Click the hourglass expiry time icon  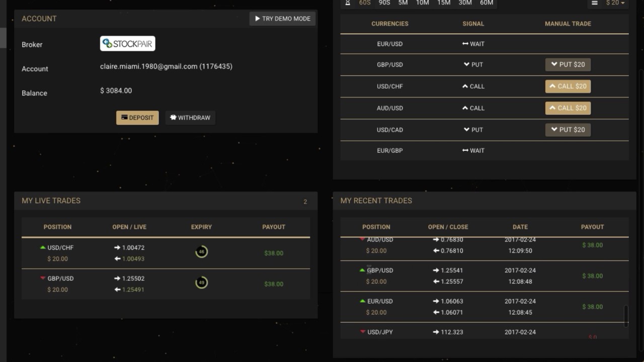pos(348,3)
